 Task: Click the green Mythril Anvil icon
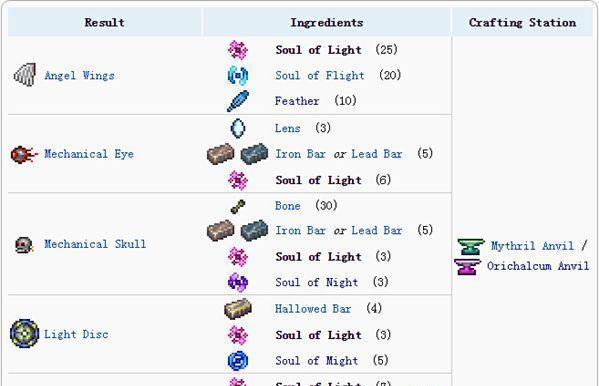click(x=471, y=247)
